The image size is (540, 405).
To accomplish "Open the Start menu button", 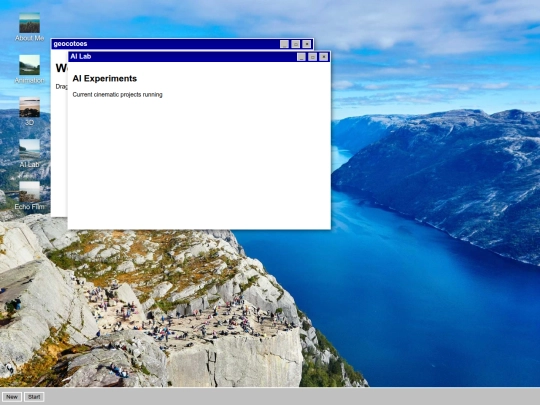I will [34, 397].
